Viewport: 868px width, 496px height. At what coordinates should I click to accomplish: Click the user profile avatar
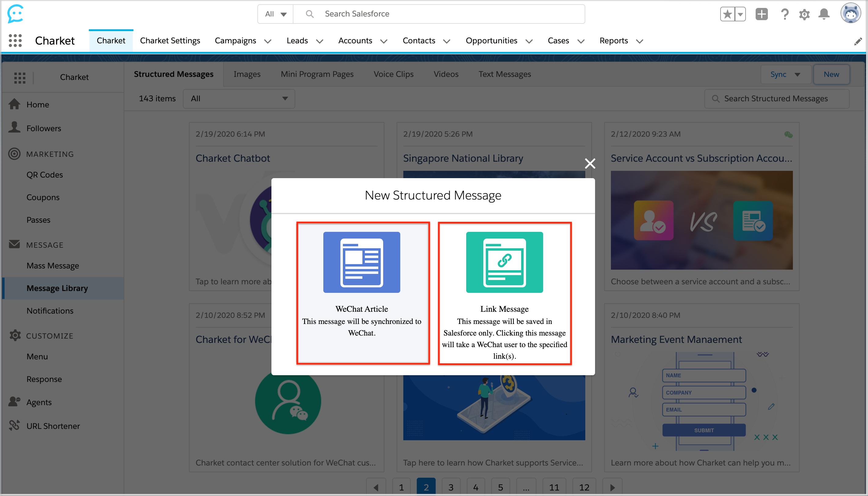pyautogui.click(x=850, y=13)
